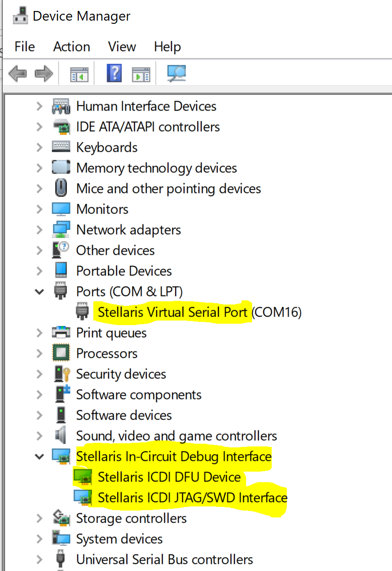Viewport: 392px width, 571px height.
Task: Click the Scan for hardware changes icon
Action: [176, 73]
